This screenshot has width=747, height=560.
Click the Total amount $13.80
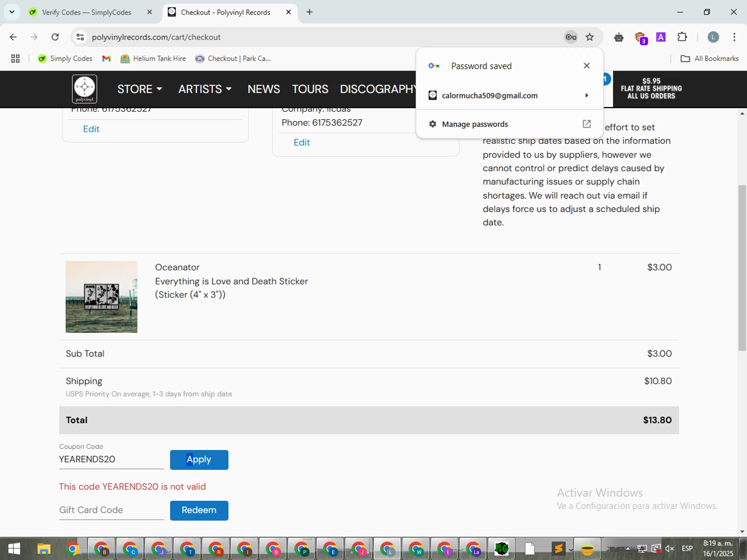[657, 420]
